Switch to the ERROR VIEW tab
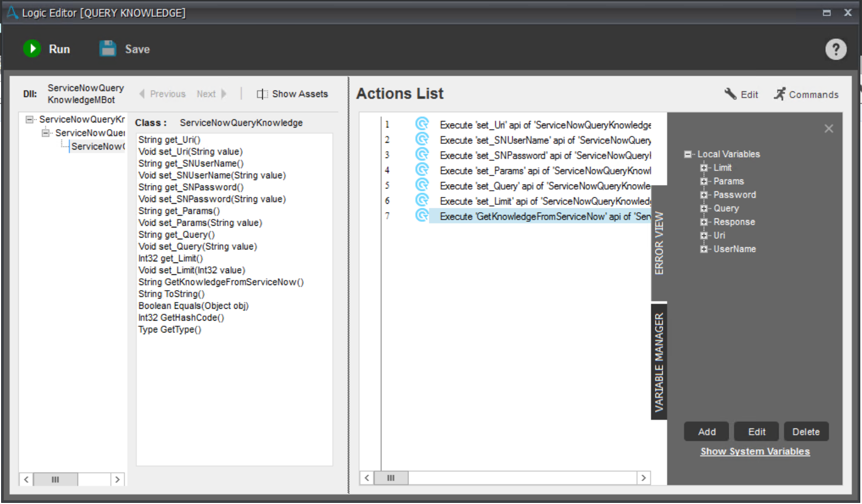Image resolution: width=862 pixels, height=504 pixels. [659, 243]
